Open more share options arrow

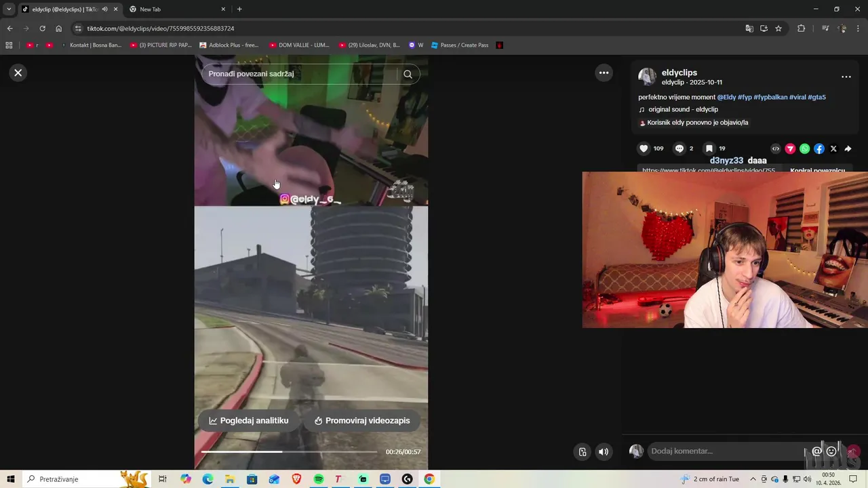click(x=848, y=148)
